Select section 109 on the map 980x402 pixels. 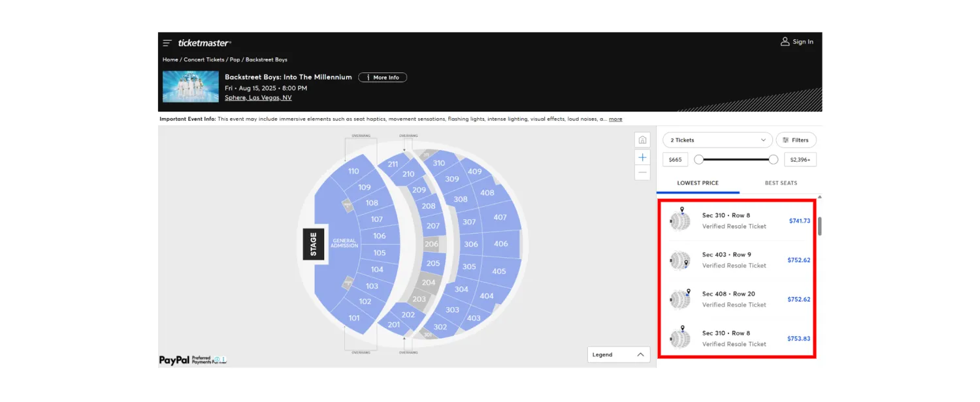pyautogui.click(x=365, y=187)
